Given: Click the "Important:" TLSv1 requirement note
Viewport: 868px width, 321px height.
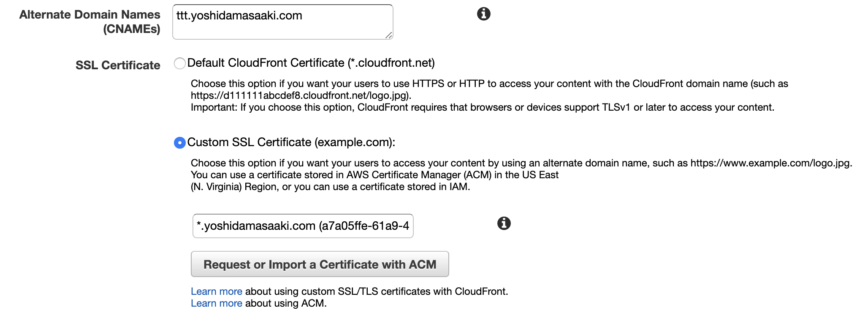Looking at the screenshot, I should pyautogui.click(x=483, y=107).
